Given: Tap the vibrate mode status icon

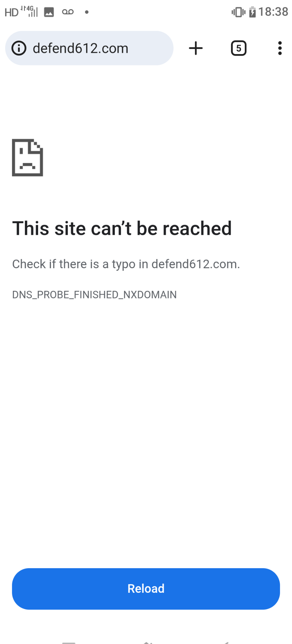Looking at the screenshot, I should (x=238, y=12).
